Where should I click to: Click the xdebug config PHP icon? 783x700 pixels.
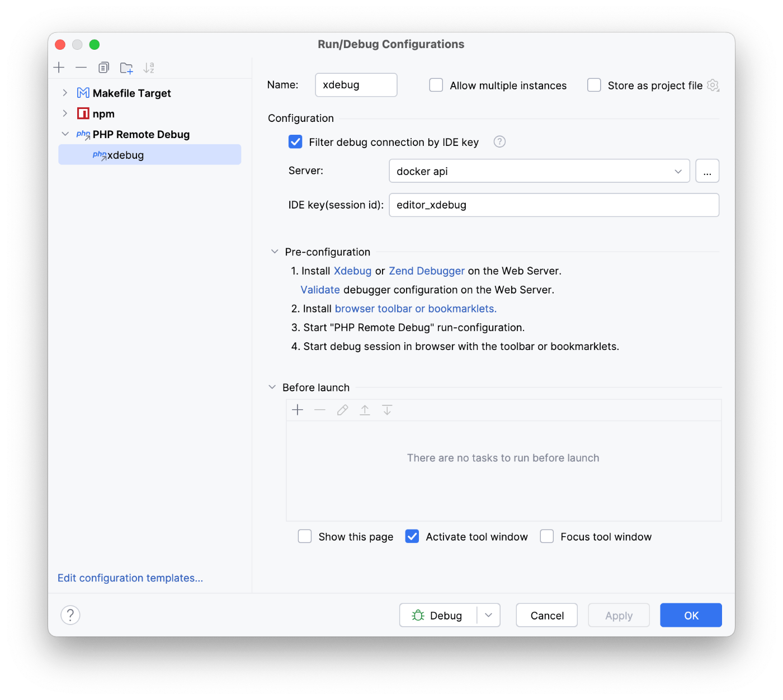100,155
